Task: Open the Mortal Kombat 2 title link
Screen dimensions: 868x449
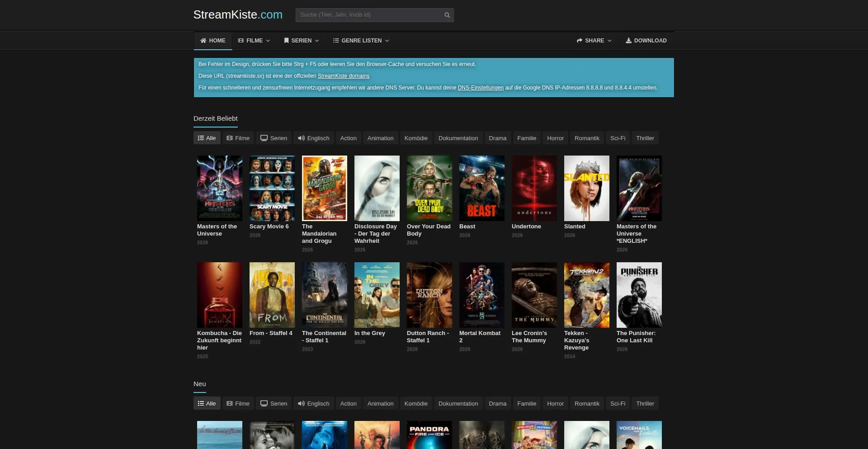Action: [480, 337]
